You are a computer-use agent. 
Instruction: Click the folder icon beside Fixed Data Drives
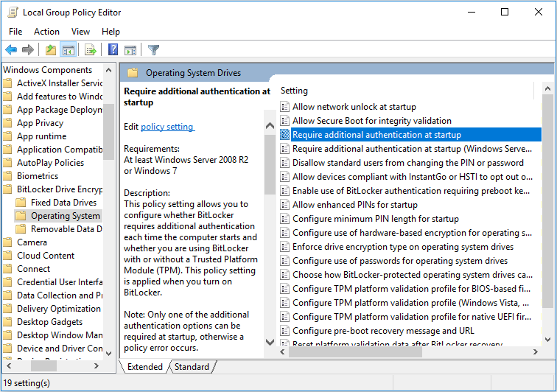coord(21,203)
